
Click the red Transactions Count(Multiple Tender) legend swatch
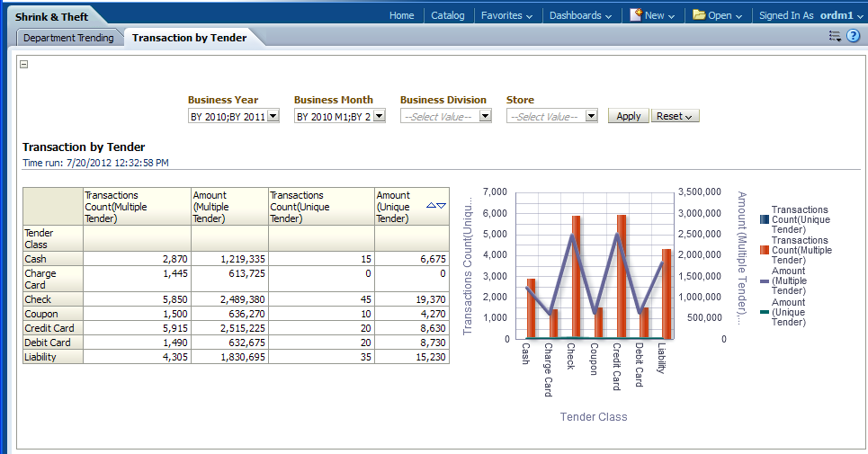pyautogui.click(x=765, y=250)
